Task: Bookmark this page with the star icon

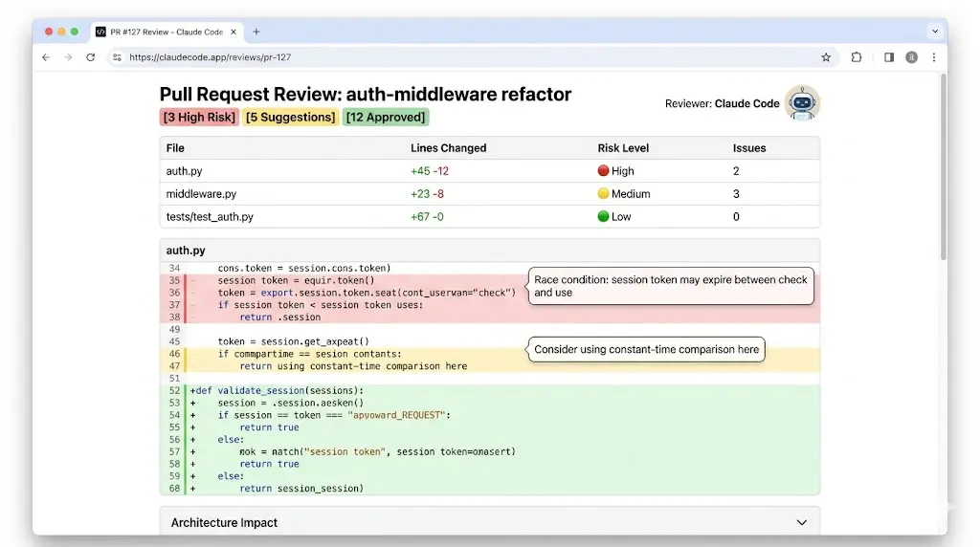Action: tap(826, 56)
